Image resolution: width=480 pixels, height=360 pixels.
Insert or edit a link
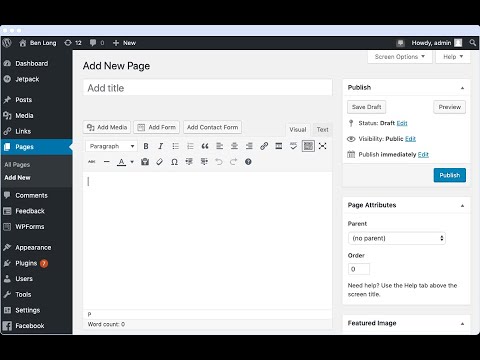pos(264,146)
